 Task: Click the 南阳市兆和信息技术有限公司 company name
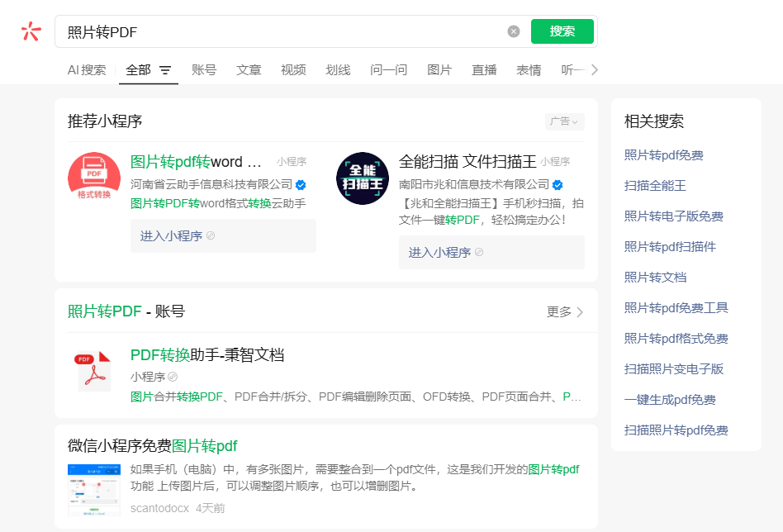(x=474, y=184)
